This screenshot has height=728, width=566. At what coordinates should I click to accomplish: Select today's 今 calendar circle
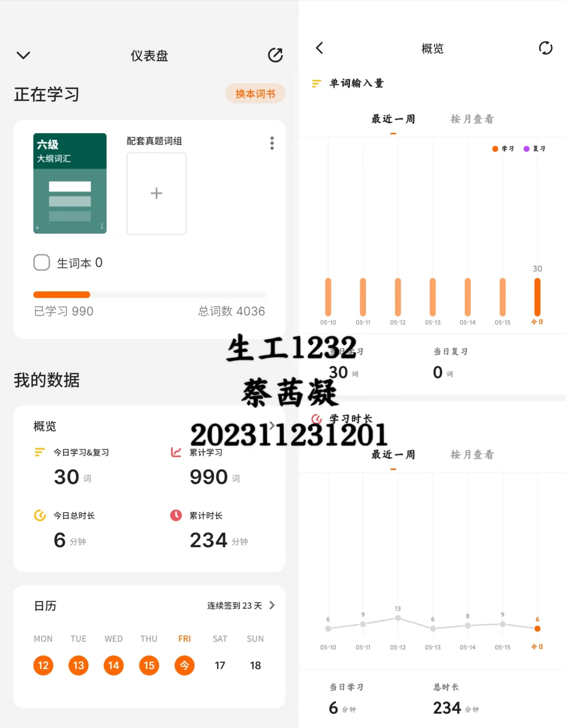coord(185,665)
